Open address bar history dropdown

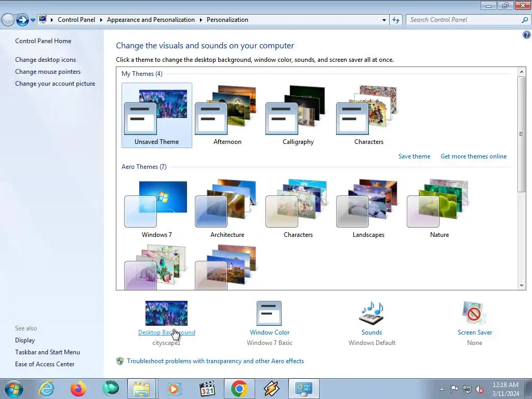[x=384, y=20]
